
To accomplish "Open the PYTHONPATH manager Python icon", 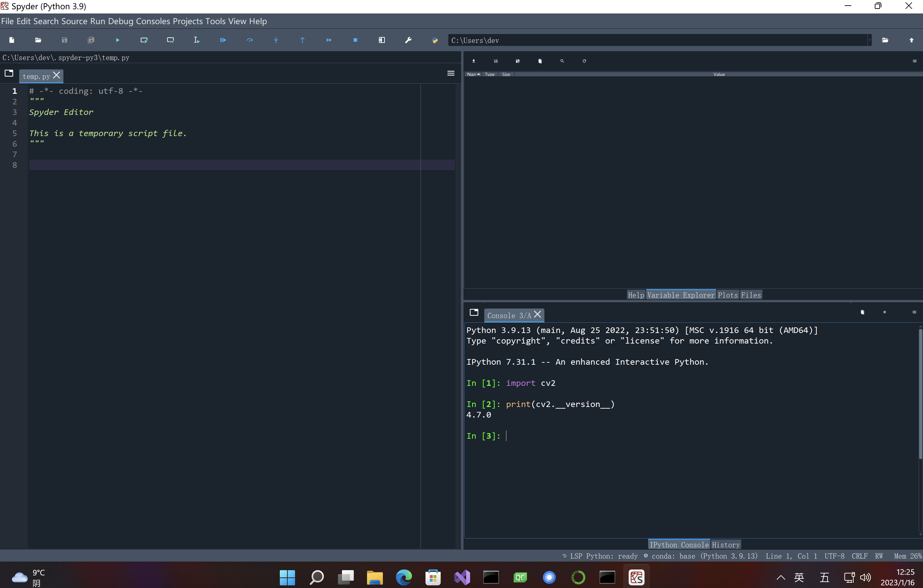I will click(x=435, y=40).
